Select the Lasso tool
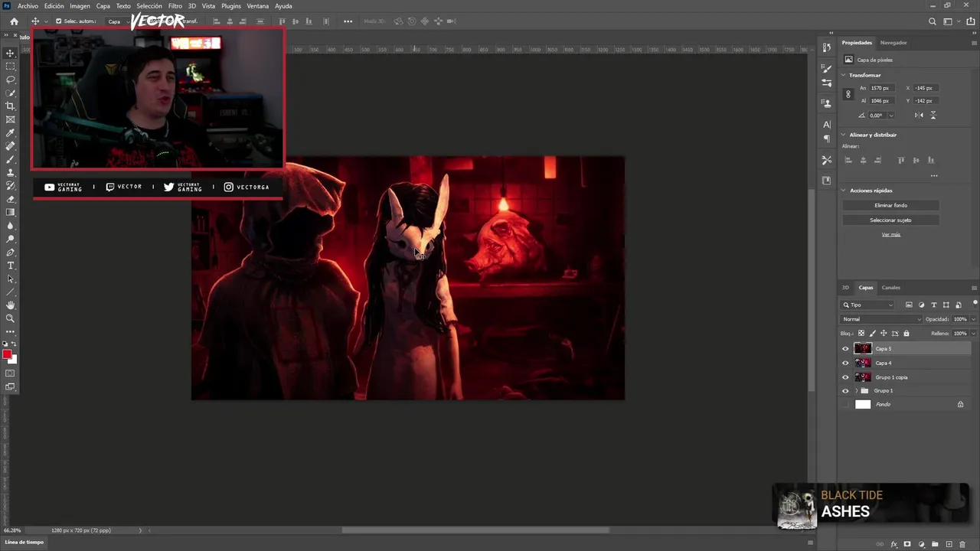Screen dimensions: 980x551 [10, 80]
